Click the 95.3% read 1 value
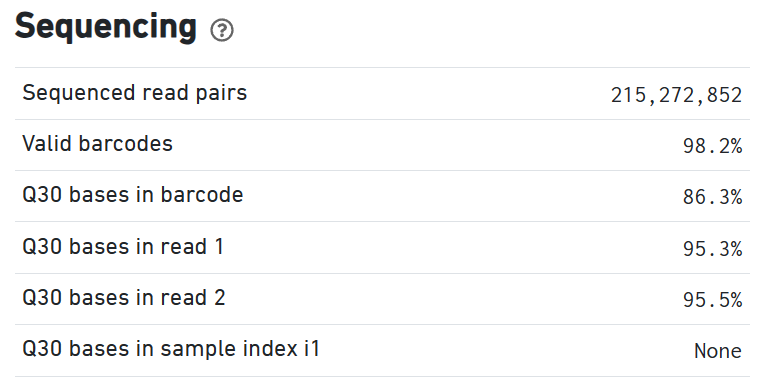The width and height of the screenshot is (770, 386). (713, 248)
